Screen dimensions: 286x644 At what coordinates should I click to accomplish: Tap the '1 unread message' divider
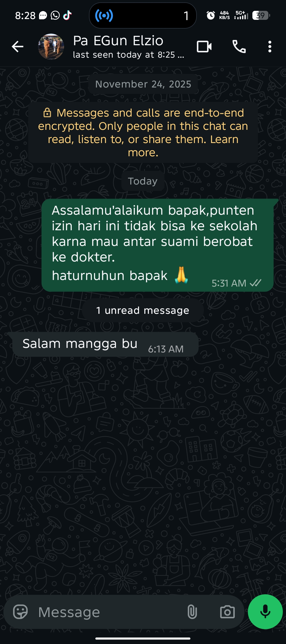pyautogui.click(x=143, y=310)
